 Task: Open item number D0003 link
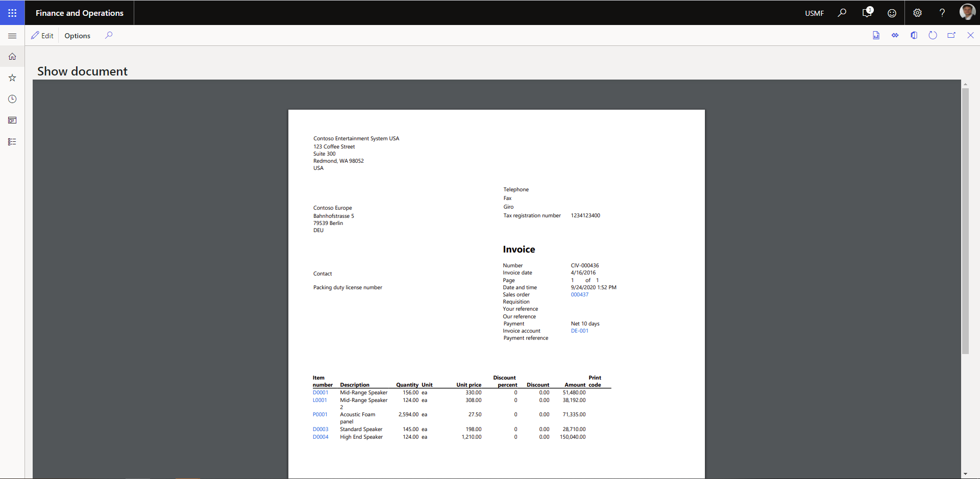tap(321, 430)
